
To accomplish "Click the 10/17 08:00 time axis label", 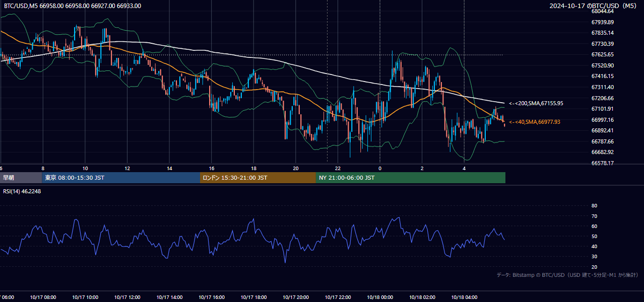I will point(43,297).
